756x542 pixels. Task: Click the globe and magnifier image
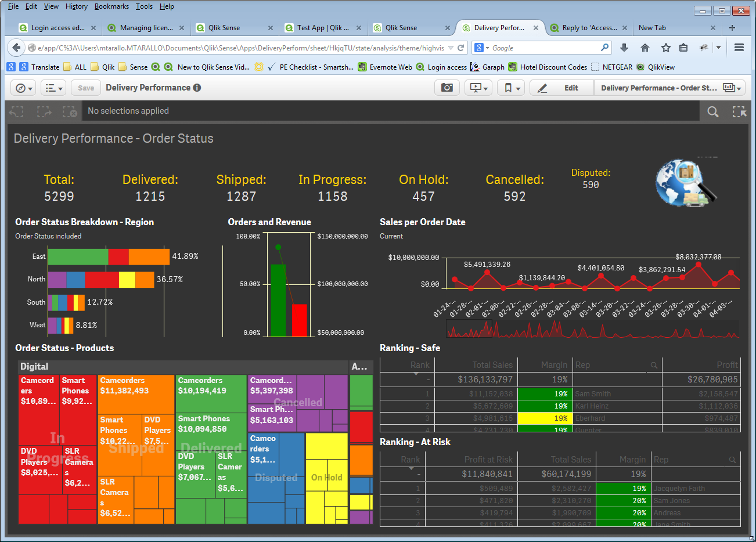point(686,182)
